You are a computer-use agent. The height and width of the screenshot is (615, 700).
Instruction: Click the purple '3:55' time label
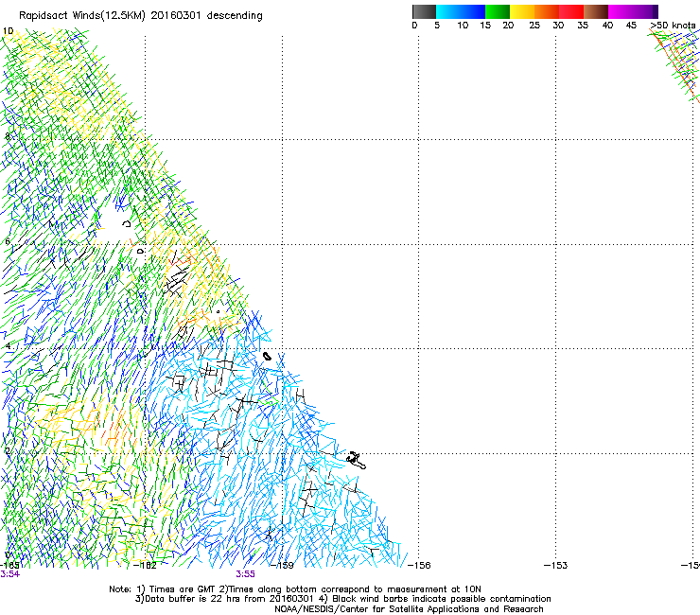[246, 574]
